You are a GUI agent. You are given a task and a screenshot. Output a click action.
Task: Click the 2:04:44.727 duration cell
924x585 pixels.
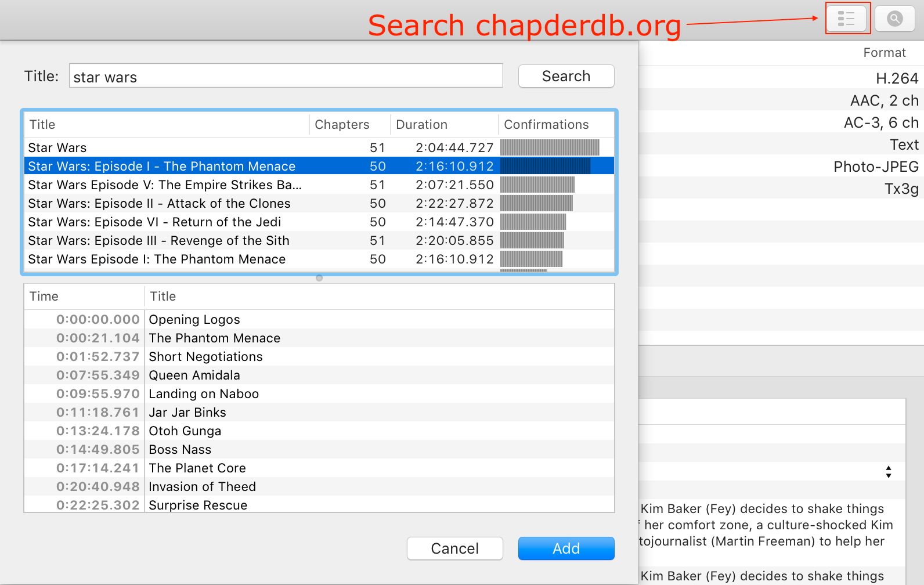[x=454, y=148]
